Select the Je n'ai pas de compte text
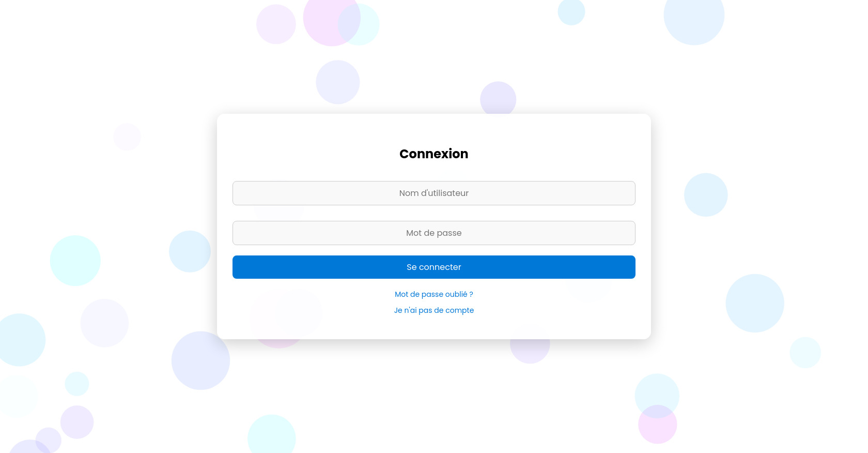Viewport: 868px width, 453px height. (x=433, y=310)
